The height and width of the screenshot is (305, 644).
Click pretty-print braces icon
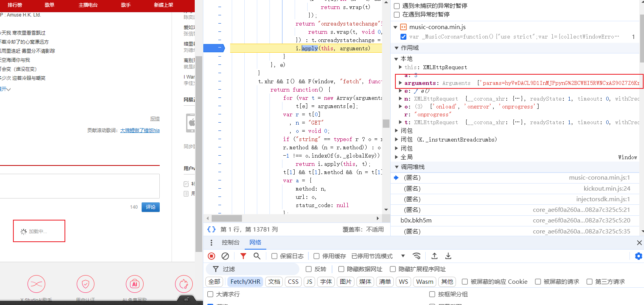click(212, 229)
